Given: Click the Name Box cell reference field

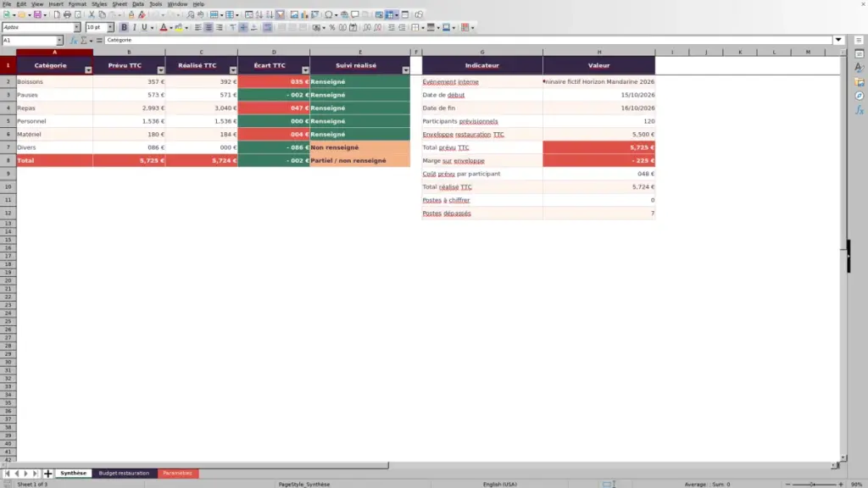Looking at the screenshot, I should click(x=30, y=41).
